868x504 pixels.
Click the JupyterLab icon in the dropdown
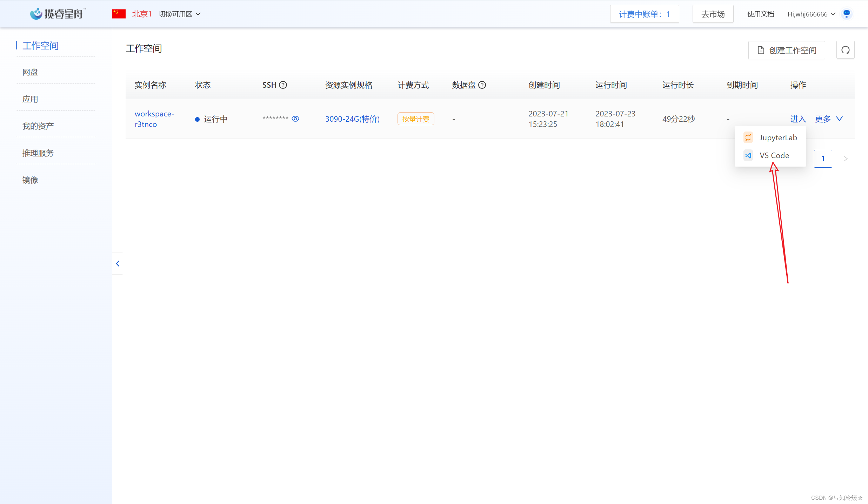coord(748,137)
